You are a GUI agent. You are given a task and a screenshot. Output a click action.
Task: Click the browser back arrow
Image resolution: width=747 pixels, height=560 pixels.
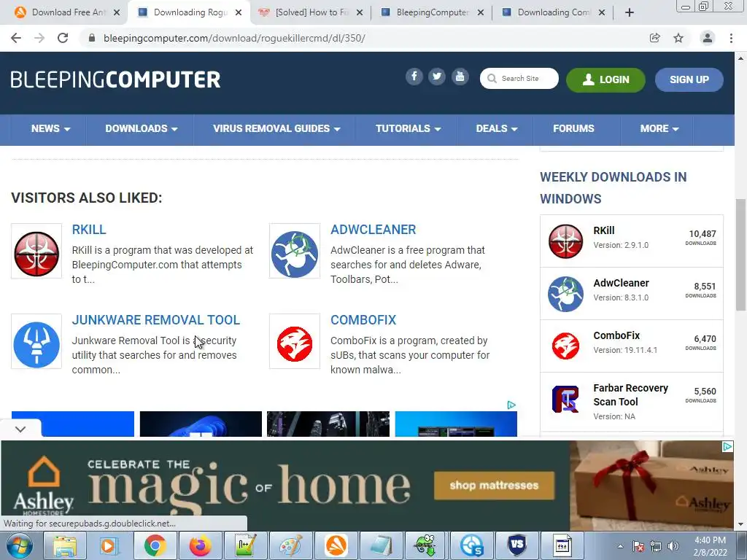[16, 38]
